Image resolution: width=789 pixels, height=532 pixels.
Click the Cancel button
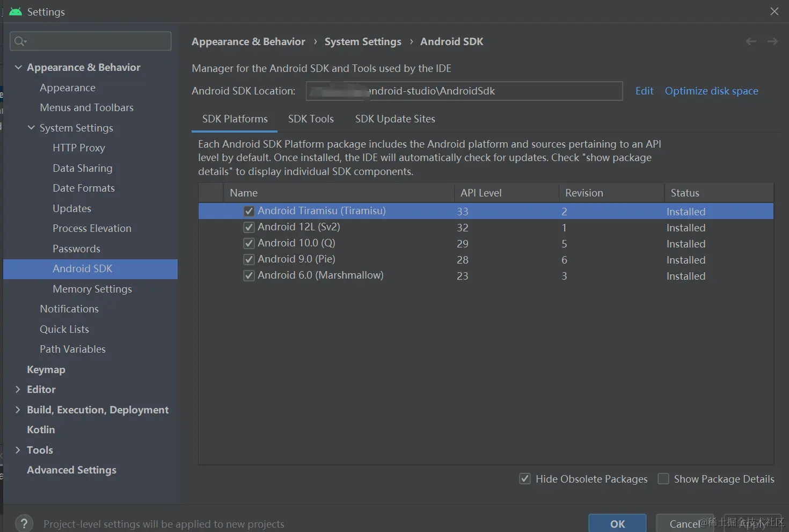coord(684,523)
